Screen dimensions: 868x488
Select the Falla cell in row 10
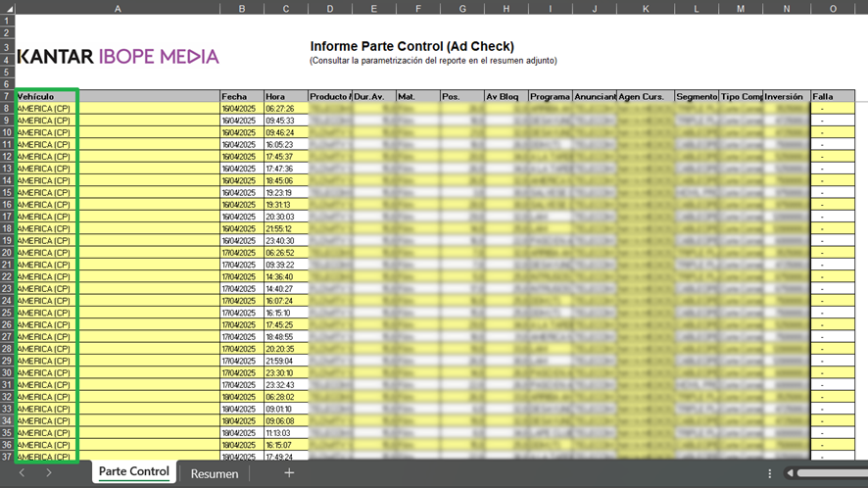pyautogui.click(x=833, y=132)
